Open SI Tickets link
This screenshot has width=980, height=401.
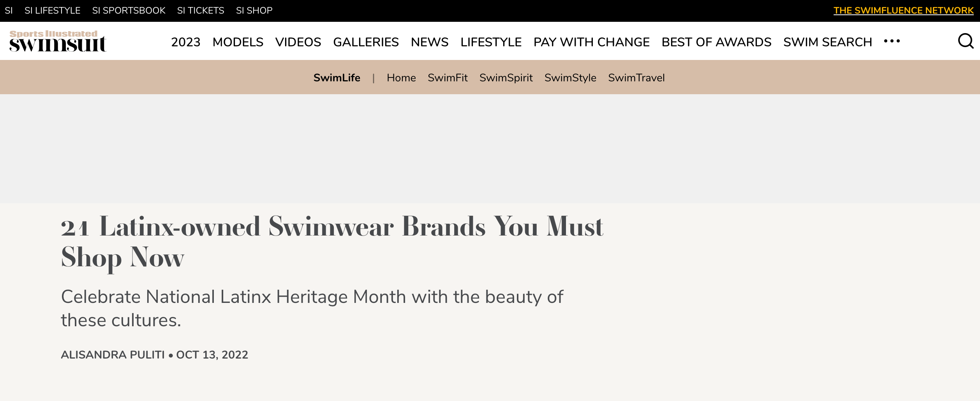(x=201, y=11)
